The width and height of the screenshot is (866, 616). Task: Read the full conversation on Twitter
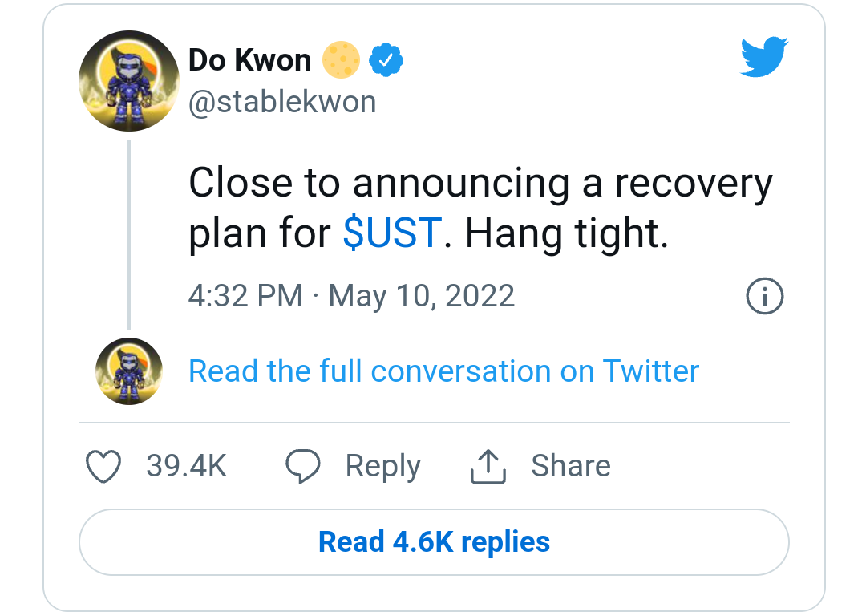[443, 371]
